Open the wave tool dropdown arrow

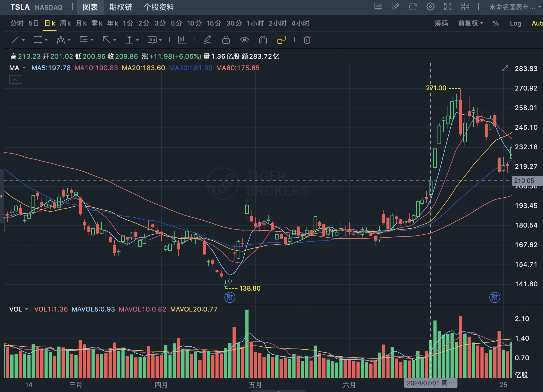coord(69,40)
